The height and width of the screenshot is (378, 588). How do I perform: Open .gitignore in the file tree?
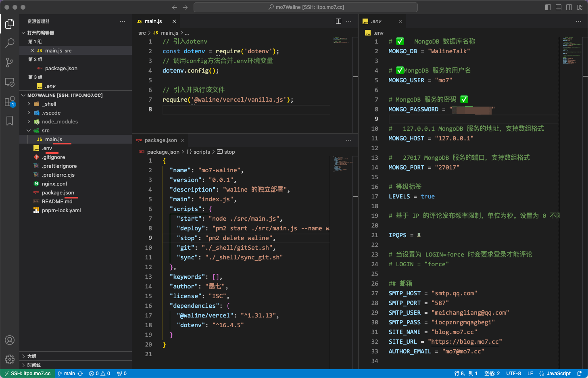tap(75, 157)
